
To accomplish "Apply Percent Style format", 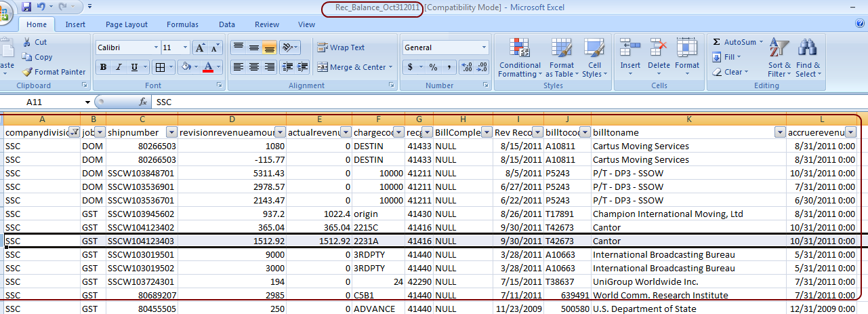I will 433,67.
